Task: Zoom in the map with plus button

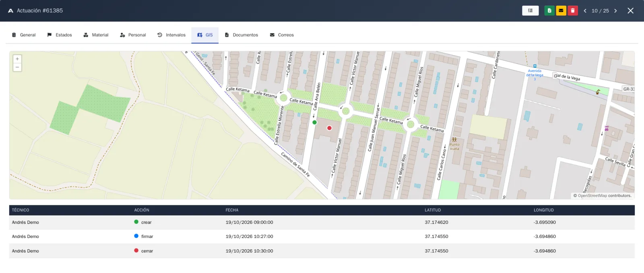Action: [17, 59]
